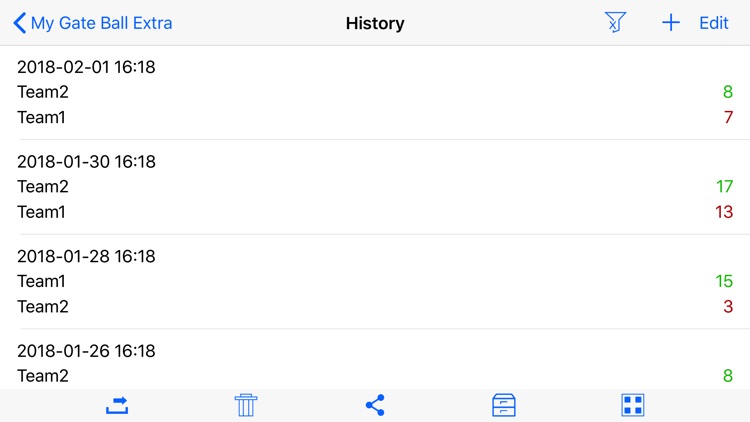Tap the back chevron arrow
This screenshot has width=750, height=422.
click(x=19, y=23)
